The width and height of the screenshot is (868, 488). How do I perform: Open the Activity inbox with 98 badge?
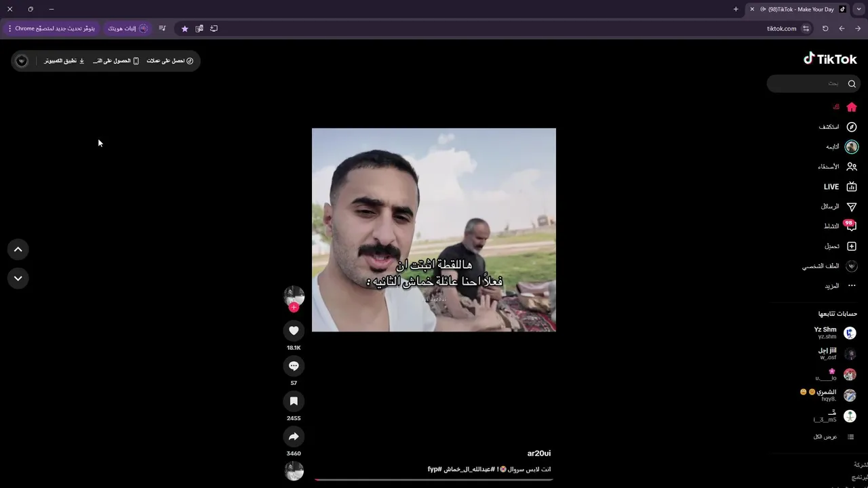pos(841,226)
